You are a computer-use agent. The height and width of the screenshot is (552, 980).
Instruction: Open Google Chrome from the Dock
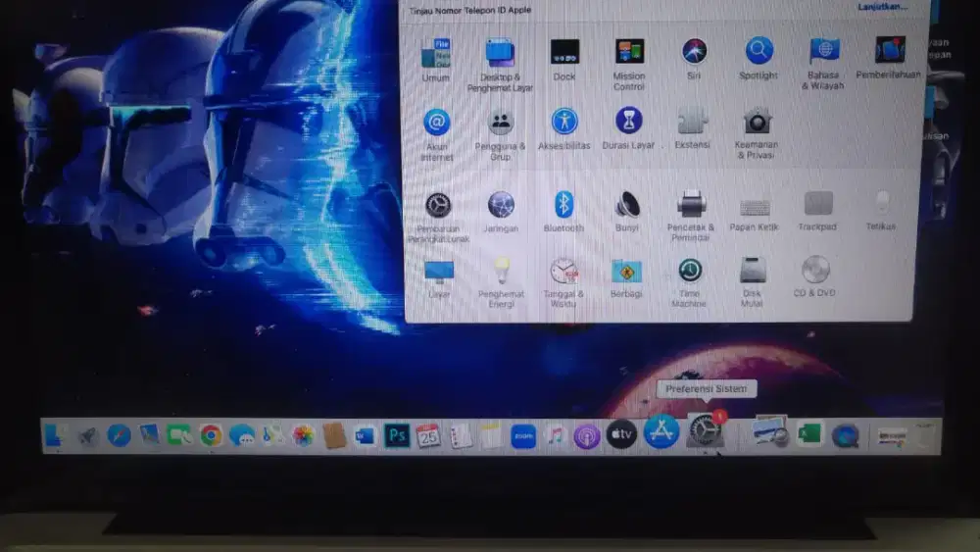[211, 435]
